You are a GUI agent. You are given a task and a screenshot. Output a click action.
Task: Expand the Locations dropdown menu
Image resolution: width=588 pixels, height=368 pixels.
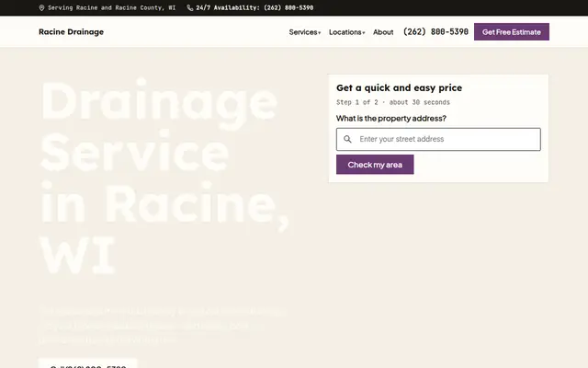(347, 32)
